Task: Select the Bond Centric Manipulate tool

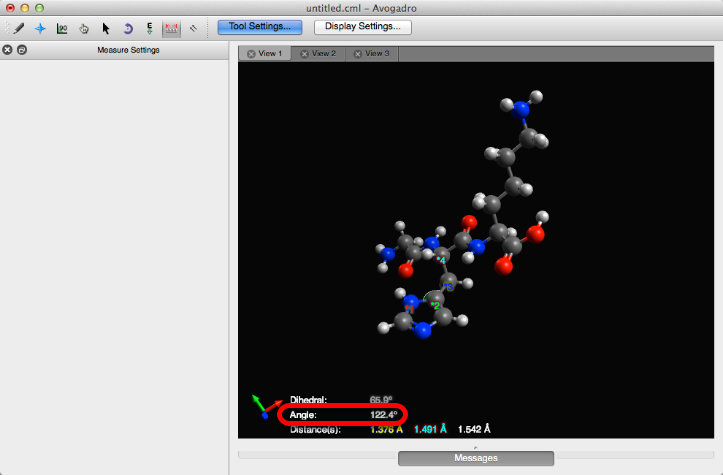Action: pyautogui.click(x=62, y=28)
